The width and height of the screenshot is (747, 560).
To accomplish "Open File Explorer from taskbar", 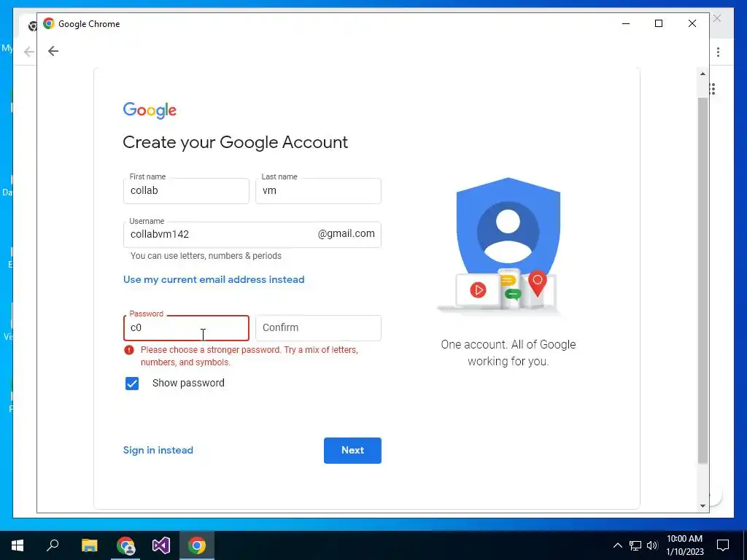I will pos(89,545).
